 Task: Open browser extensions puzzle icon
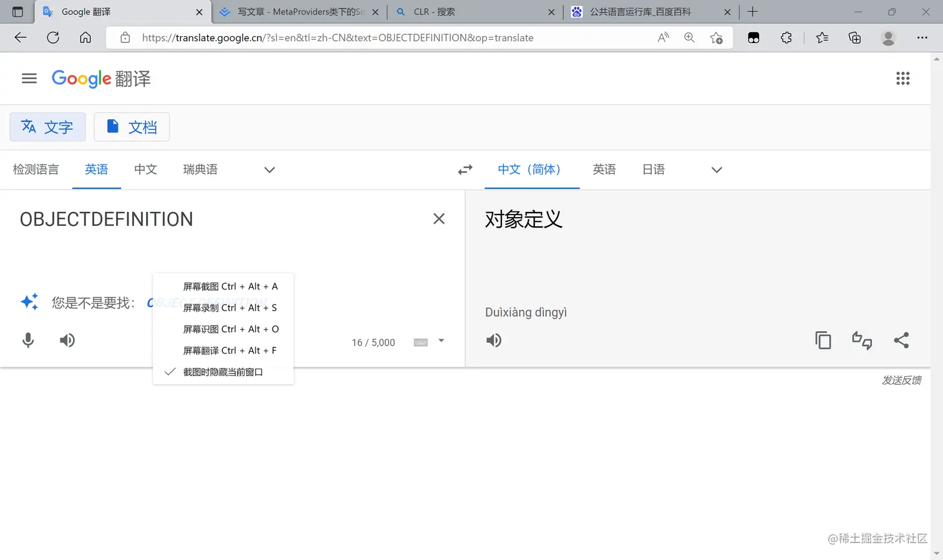(786, 37)
